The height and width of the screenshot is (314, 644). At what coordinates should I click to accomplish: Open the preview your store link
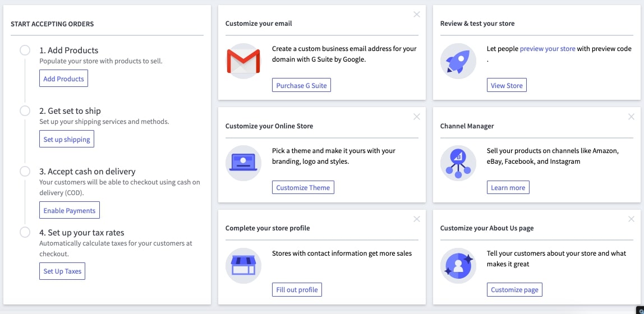[548, 49]
